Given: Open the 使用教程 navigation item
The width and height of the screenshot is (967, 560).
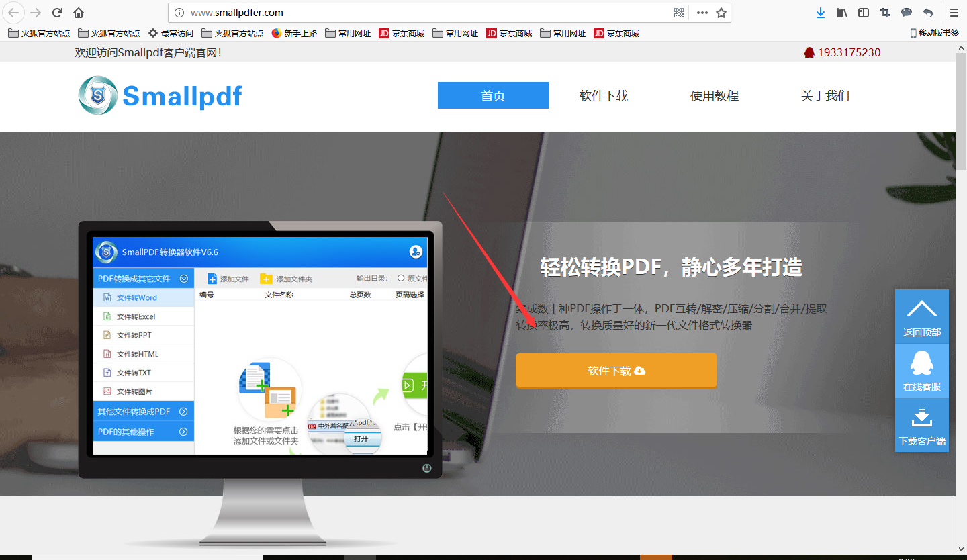Looking at the screenshot, I should [x=715, y=95].
